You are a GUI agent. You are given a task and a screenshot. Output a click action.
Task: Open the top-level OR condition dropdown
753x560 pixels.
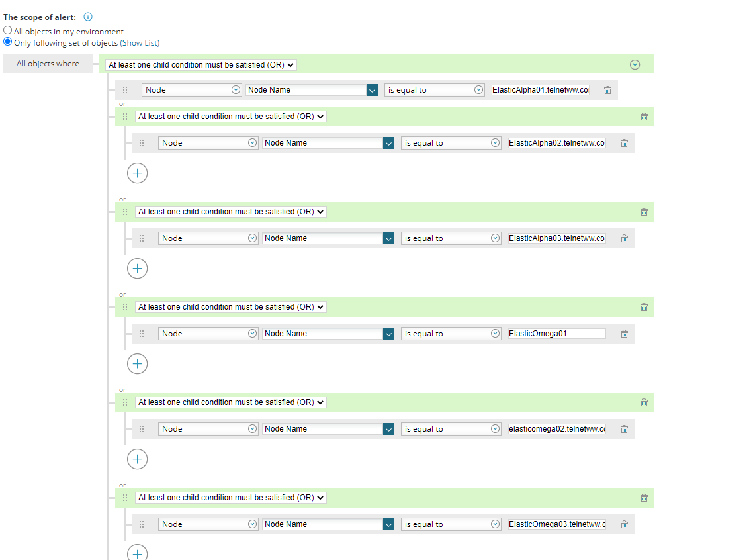pyautogui.click(x=201, y=64)
